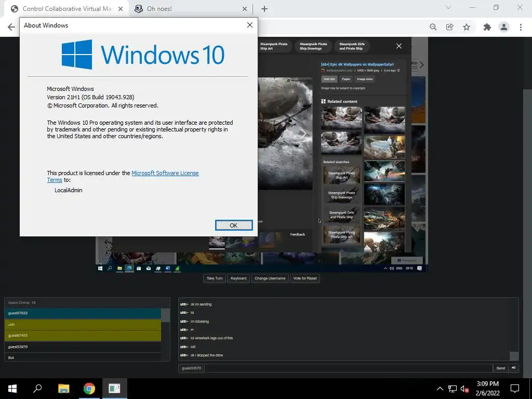Show hidden host tray icons
The image size is (532, 399).
(x=440, y=389)
